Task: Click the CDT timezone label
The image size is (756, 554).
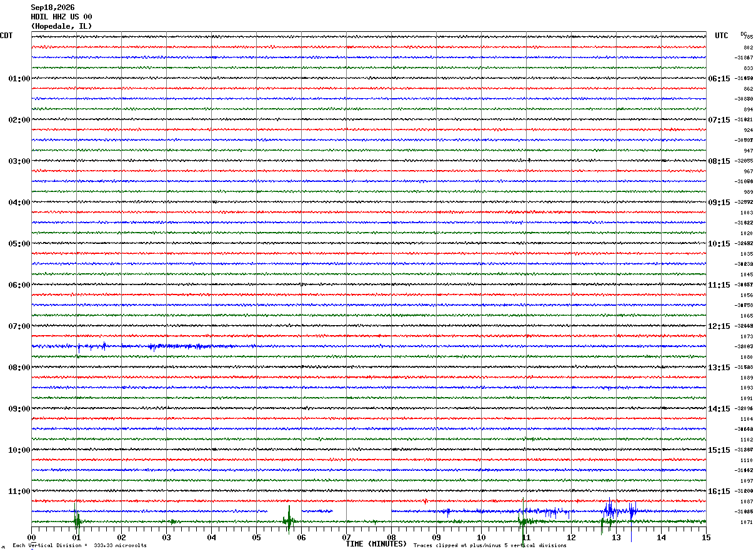Action: (6, 36)
